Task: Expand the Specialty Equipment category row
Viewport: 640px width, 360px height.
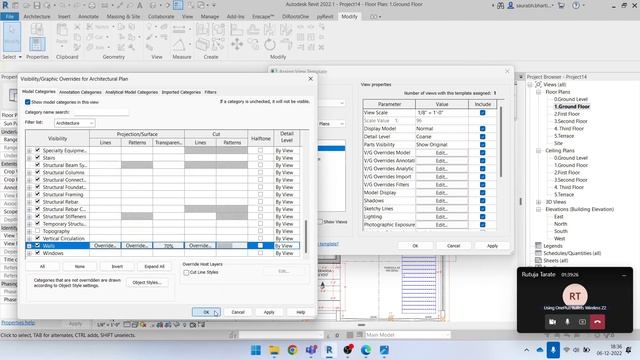Action: pyautogui.click(x=29, y=151)
